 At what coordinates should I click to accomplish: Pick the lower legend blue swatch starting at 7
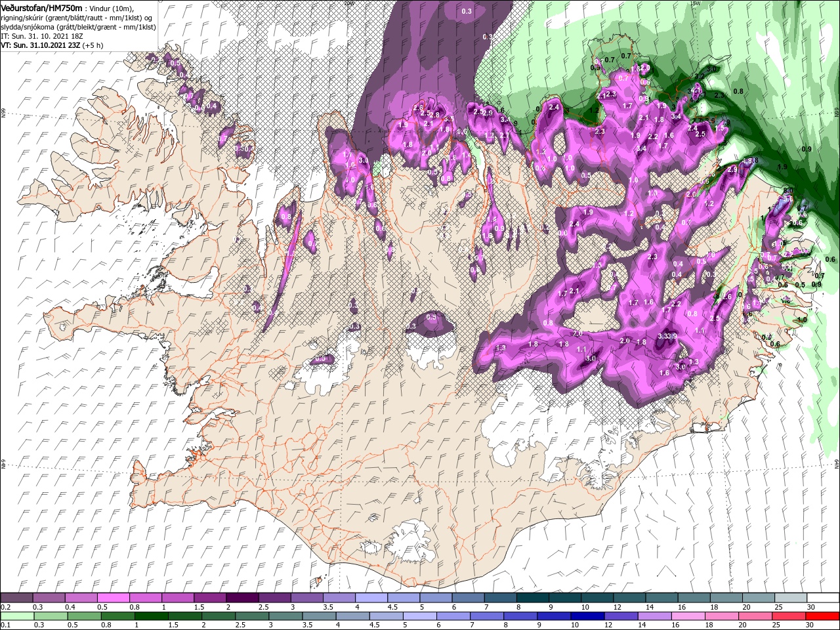click(x=486, y=616)
